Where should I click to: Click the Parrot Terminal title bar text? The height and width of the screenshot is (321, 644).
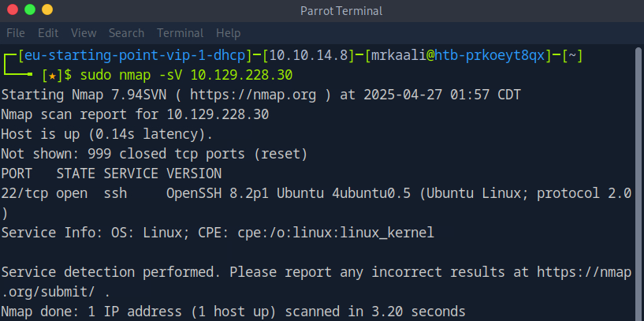click(x=341, y=10)
